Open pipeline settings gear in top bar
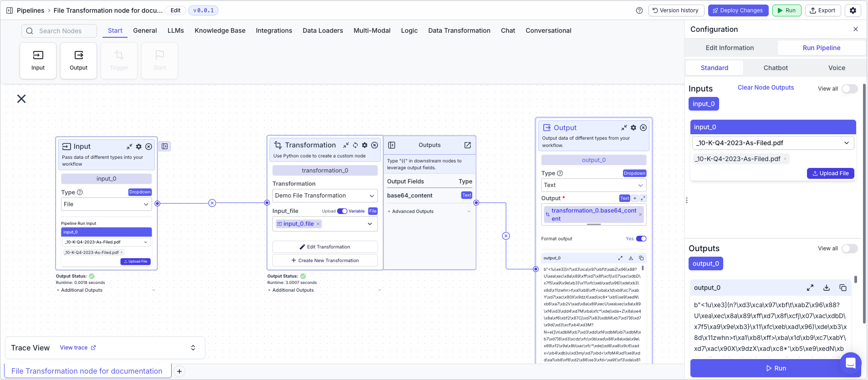 pyautogui.click(x=853, y=10)
